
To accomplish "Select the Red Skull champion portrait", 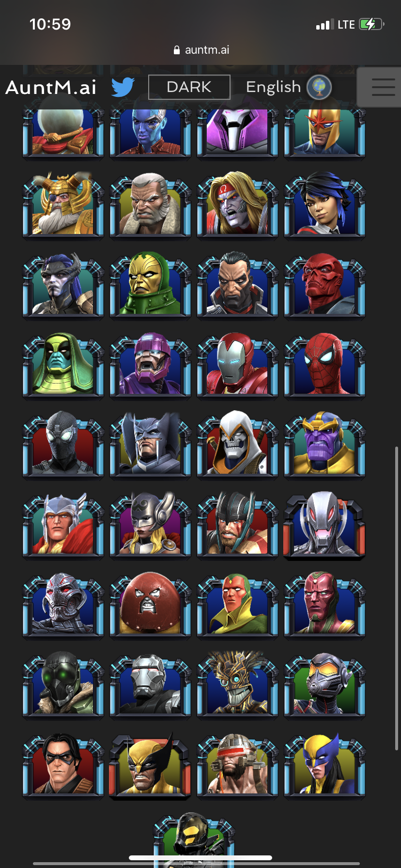I will pyautogui.click(x=324, y=285).
